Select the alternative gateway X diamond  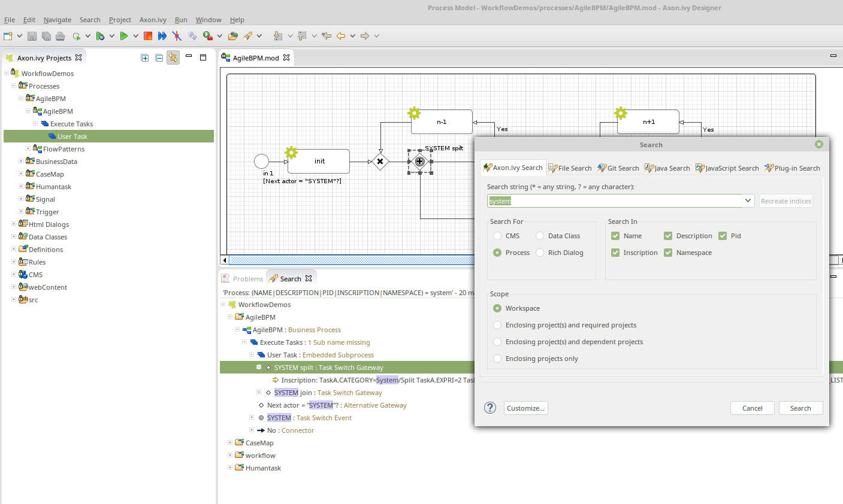(380, 162)
